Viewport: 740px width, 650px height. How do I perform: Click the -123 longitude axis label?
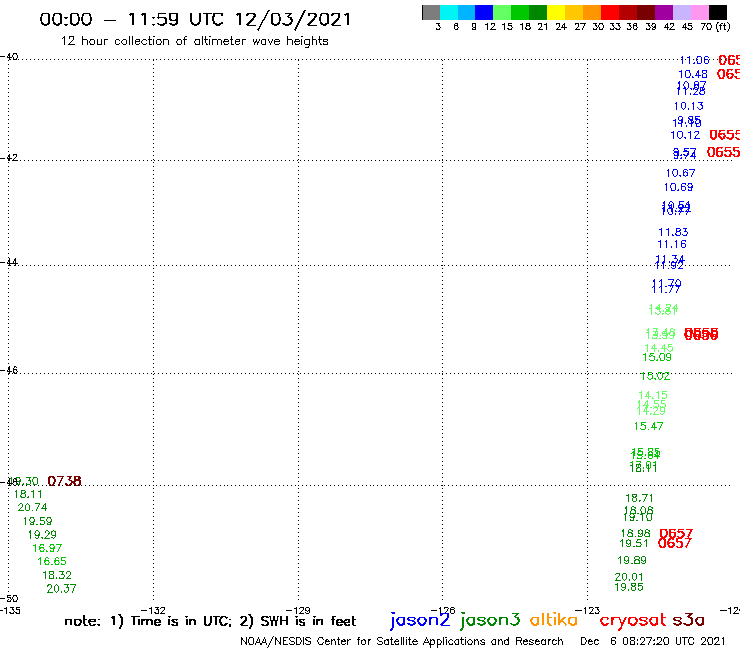(588, 610)
